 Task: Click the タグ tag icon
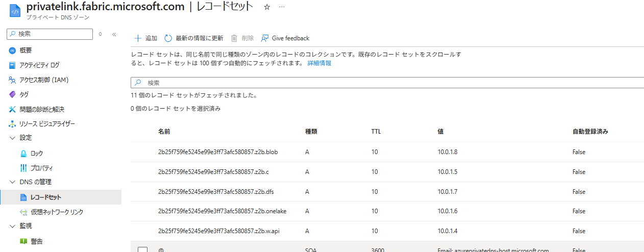[x=12, y=95]
